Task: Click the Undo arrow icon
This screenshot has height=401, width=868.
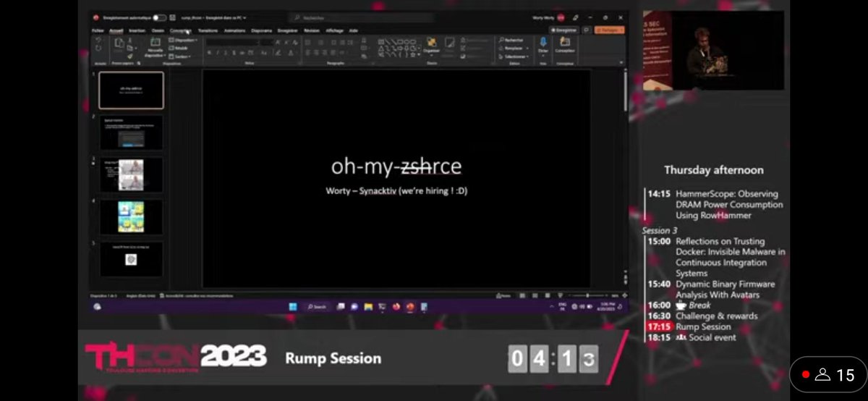Action: [98, 40]
